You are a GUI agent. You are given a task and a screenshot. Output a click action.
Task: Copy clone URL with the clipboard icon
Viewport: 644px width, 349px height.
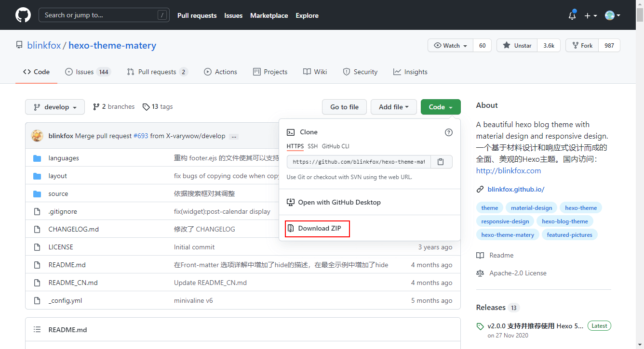pos(441,162)
